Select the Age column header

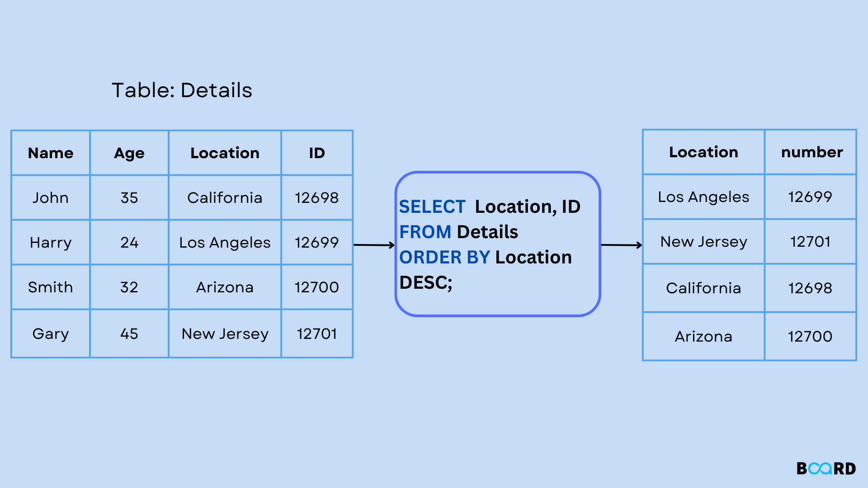(129, 153)
